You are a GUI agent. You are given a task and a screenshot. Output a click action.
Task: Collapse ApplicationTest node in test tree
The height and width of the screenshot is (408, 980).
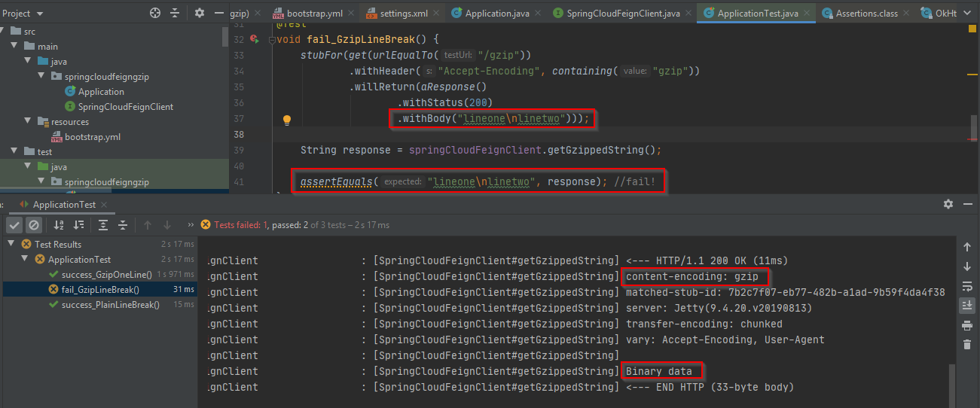[25, 260]
